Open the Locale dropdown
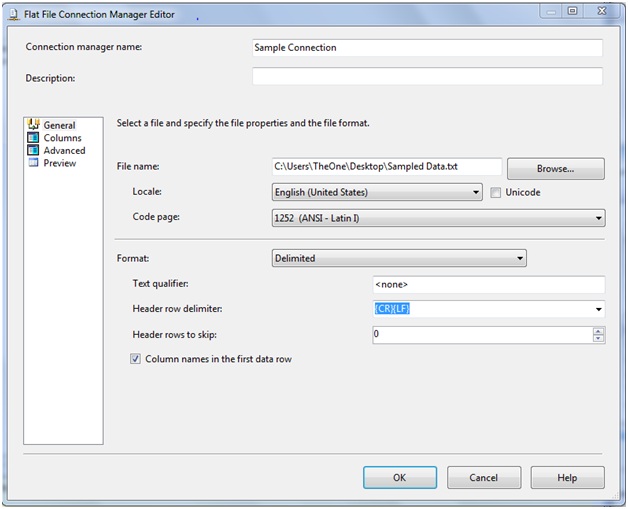 pos(476,192)
